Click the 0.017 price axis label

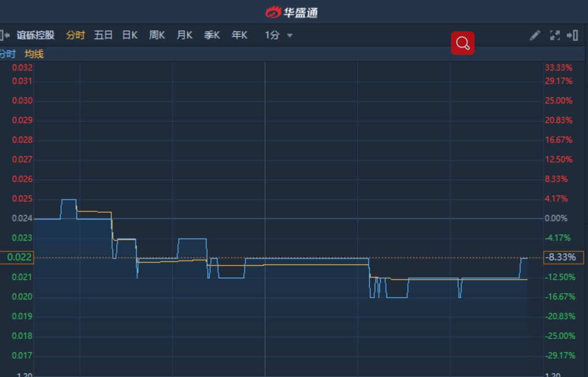click(x=22, y=356)
